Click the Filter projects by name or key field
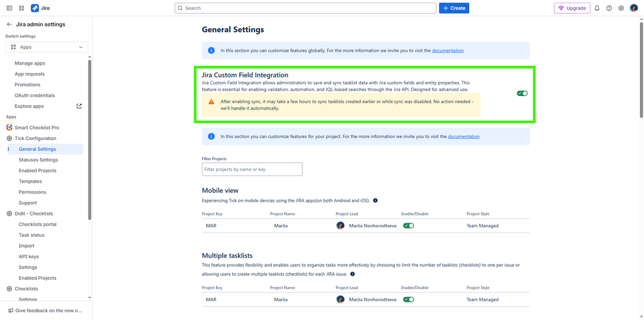This screenshot has height=320, width=644. (x=252, y=169)
